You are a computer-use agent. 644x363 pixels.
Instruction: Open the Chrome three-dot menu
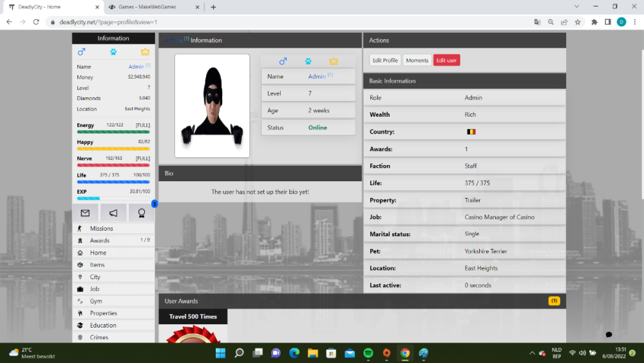634,21
